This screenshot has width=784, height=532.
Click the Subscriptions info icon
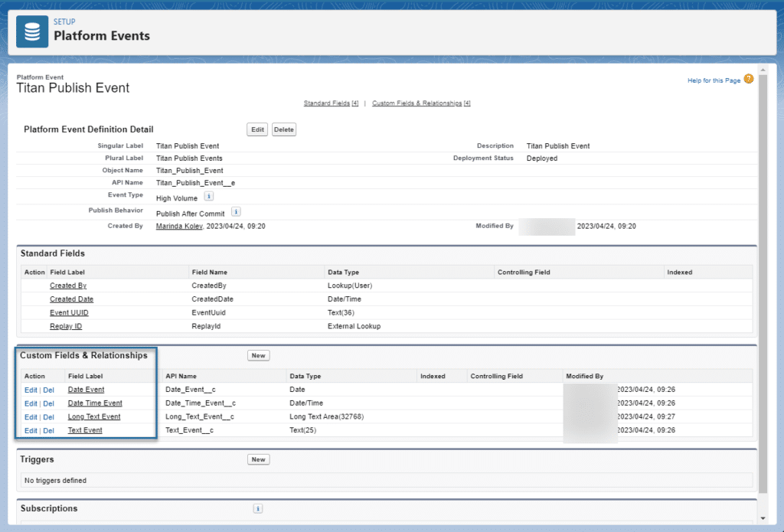(x=258, y=508)
